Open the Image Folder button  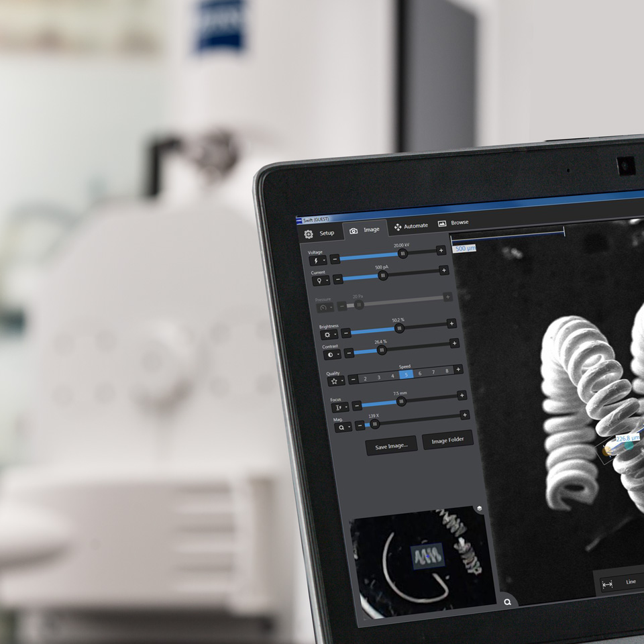pyautogui.click(x=447, y=441)
